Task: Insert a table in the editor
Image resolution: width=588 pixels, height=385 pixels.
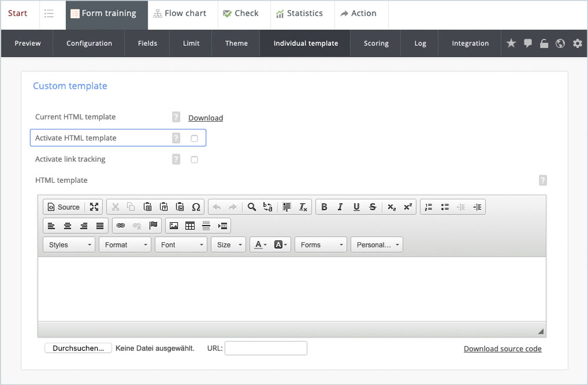Action: click(190, 226)
